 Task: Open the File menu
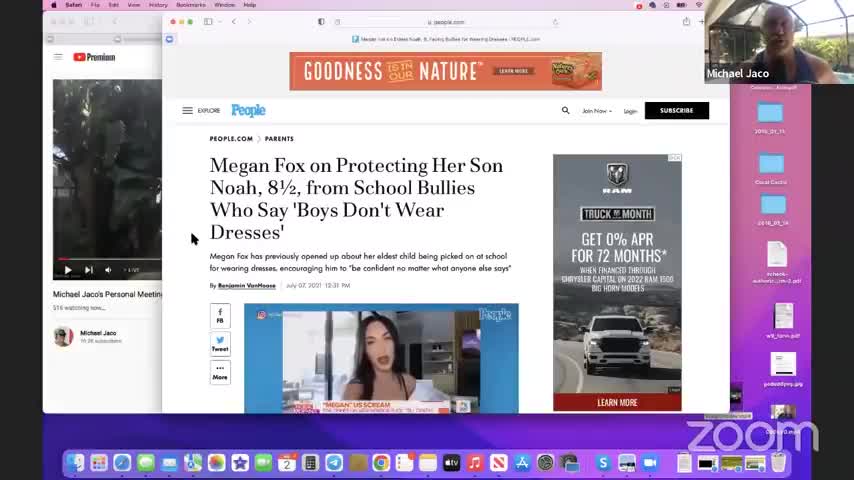(x=95, y=5)
